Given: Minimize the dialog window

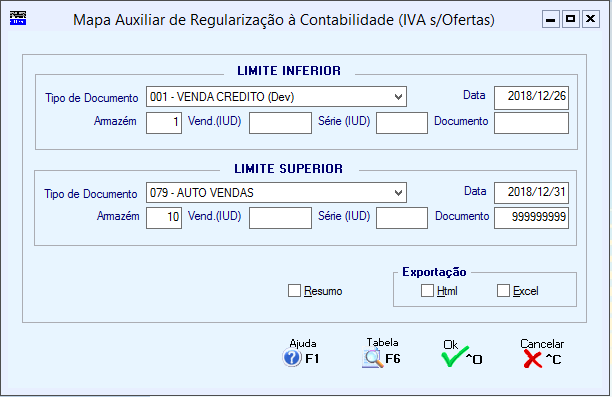Looking at the screenshot, I should (x=551, y=19).
